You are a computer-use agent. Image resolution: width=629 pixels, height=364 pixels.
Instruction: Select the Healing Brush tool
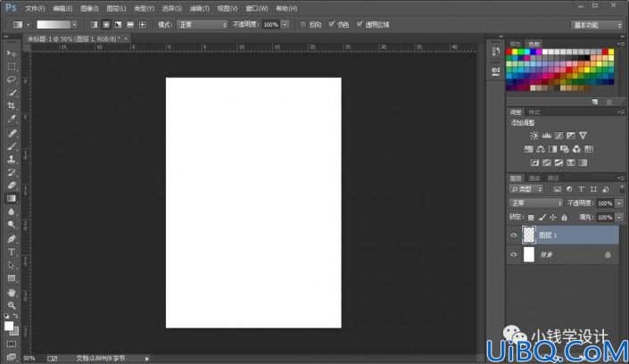(12, 133)
